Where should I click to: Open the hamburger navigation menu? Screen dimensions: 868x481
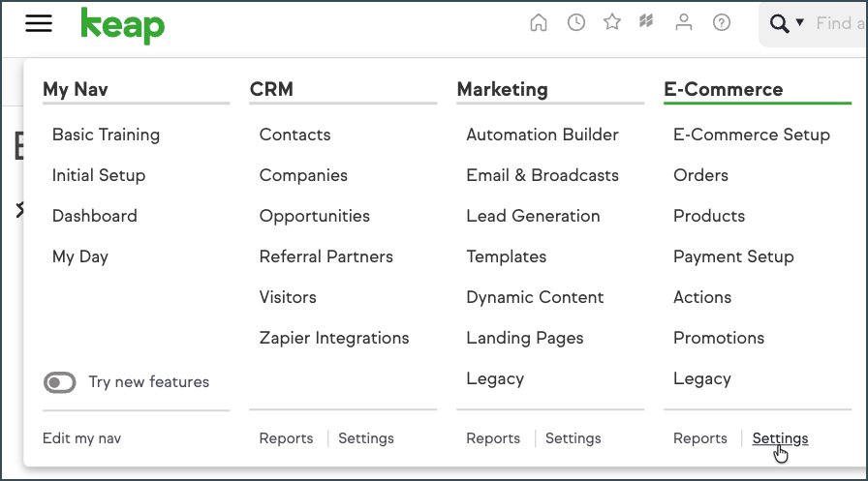tap(39, 23)
